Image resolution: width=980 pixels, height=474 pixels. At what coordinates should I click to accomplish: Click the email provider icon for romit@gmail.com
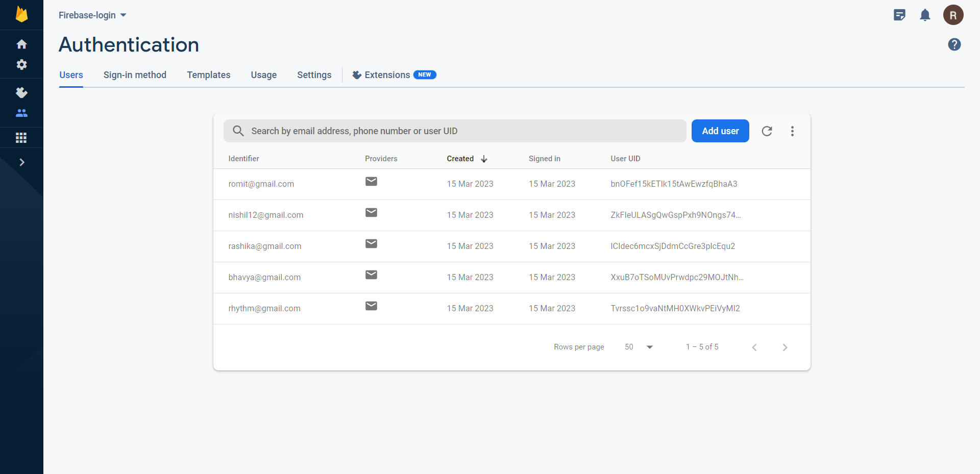point(371,182)
